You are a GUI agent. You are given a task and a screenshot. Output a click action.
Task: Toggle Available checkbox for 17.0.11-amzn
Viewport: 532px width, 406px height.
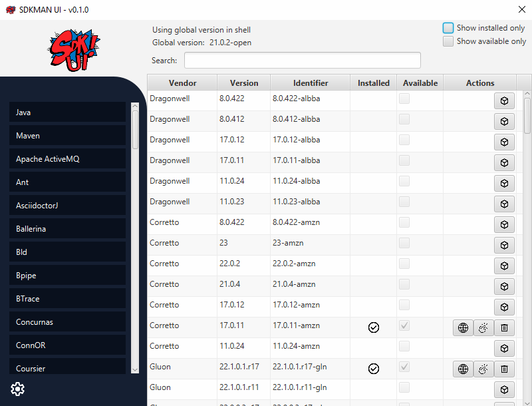404,325
